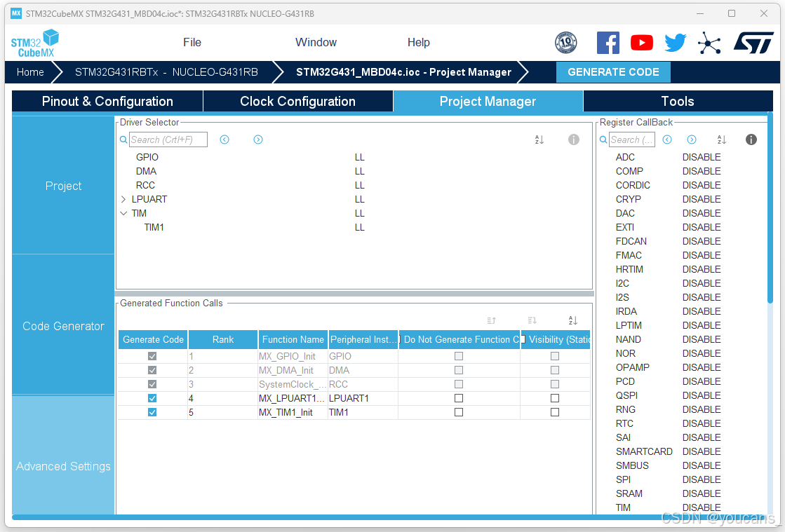Screen dimensions: 785x532
Task: Switch to the Tools tab
Action: (x=678, y=102)
